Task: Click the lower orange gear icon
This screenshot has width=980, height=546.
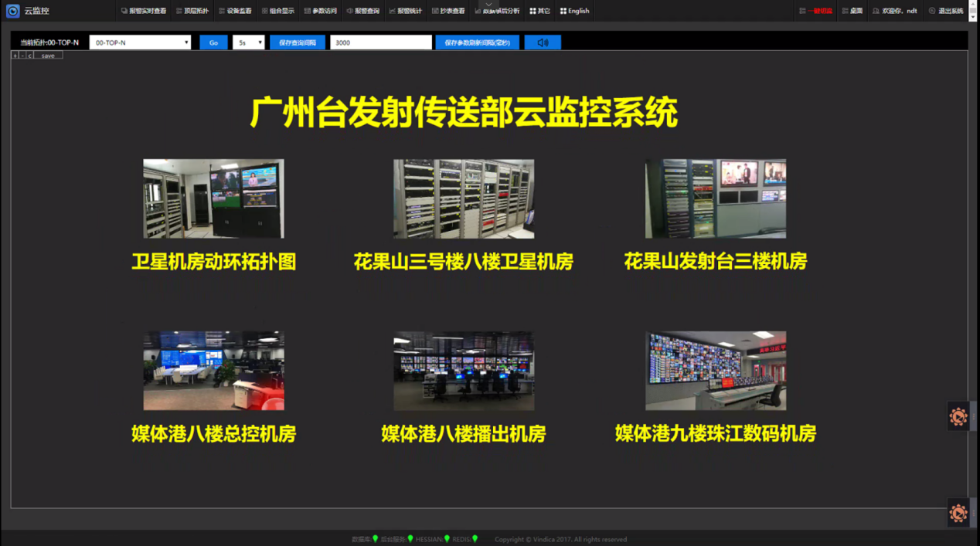Action: 958,513
